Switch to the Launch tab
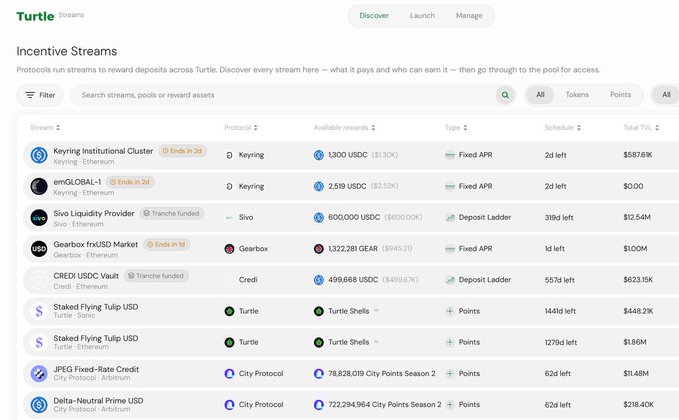This screenshot has height=420, width=679. coord(422,16)
